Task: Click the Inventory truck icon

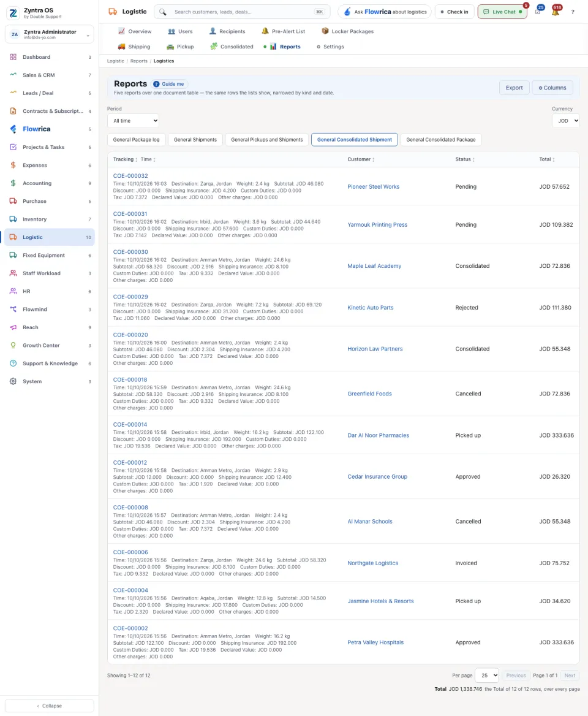Action: 13,219
